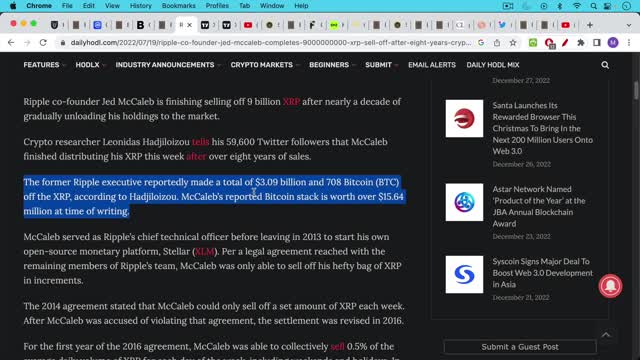The image size is (640, 360).
Task: Open EMAIL ALERTS page
Action: 432,65
